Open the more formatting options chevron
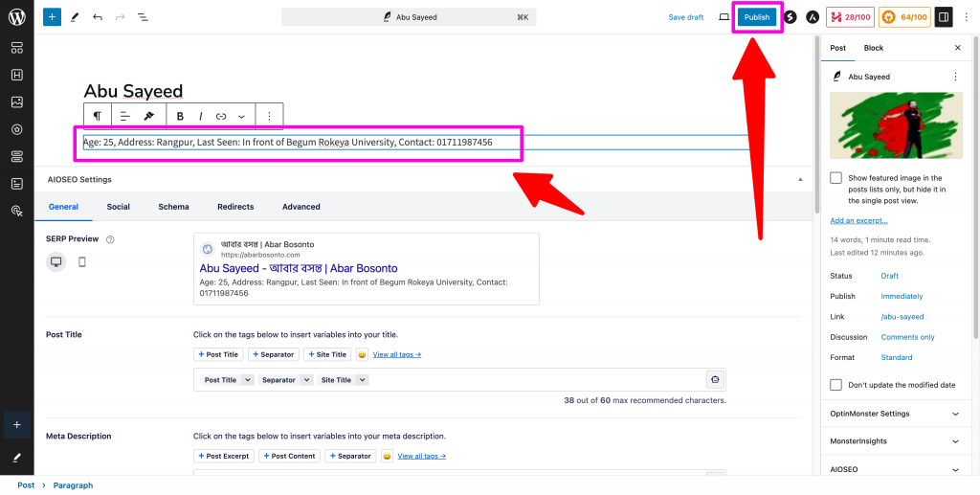980x495 pixels. pyautogui.click(x=241, y=116)
